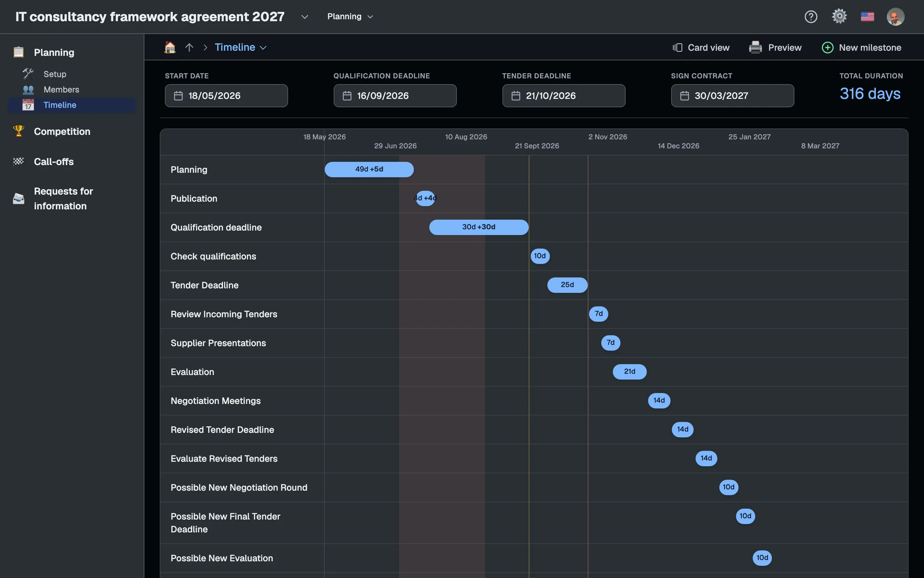This screenshot has width=924, height=578.
Task: Click the Supplier Presentations row label
Action: tap(218, 343)
